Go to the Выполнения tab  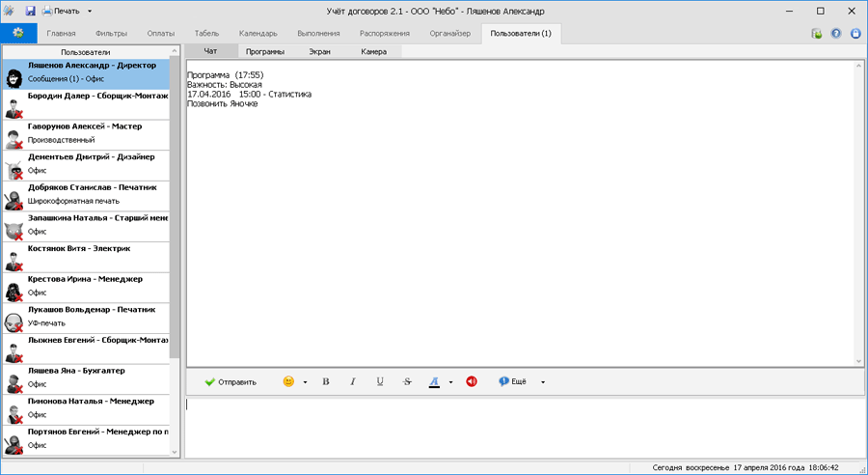click(318, 33)
